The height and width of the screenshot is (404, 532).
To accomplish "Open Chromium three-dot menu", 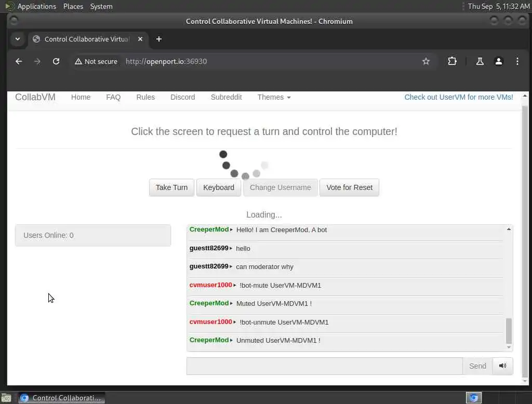I will [517, 61].
